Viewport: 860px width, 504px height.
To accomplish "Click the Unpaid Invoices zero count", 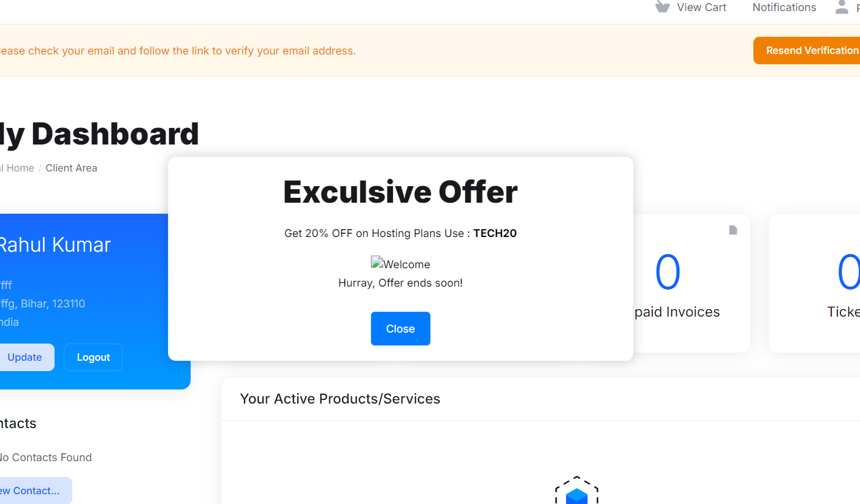I will pyautogui.click(x=668, y=273).
